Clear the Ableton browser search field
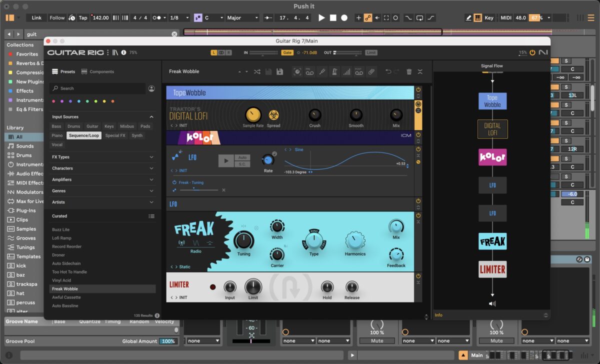The width and height of the screenshot is (600, 364). (174, 34)
